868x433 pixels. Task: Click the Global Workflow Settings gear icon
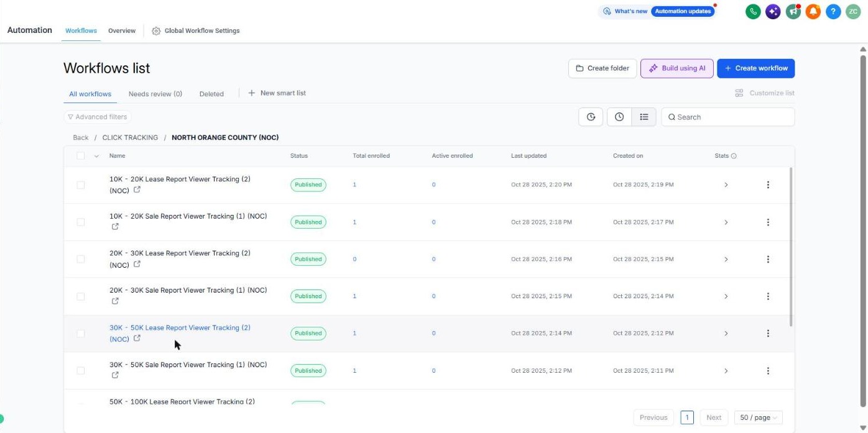click(156, 30)
